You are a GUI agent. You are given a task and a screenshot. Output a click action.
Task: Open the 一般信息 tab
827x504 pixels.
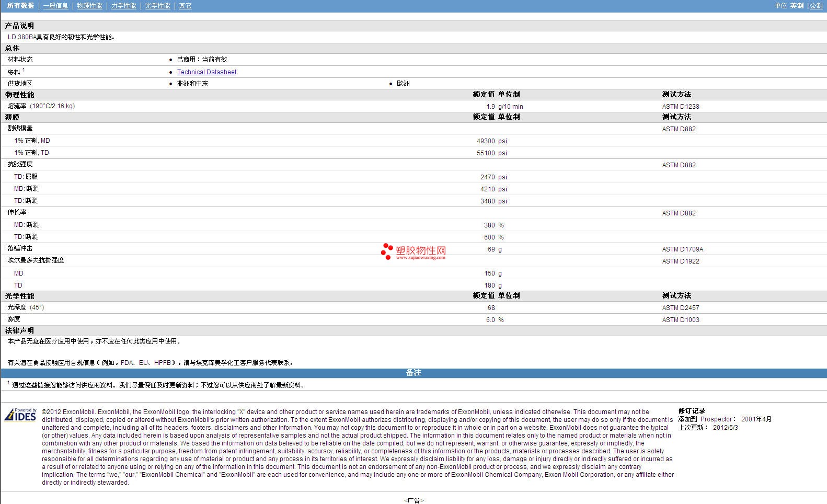(55, 6)
